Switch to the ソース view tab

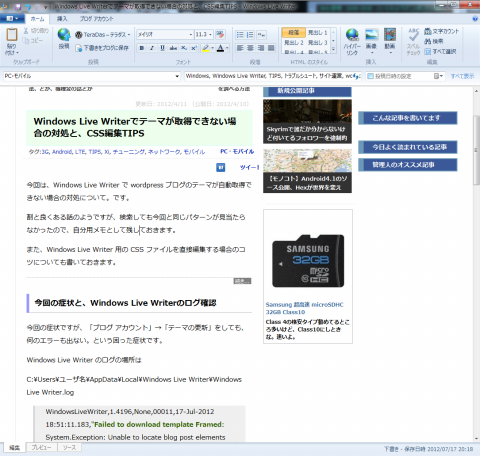tap(69, 447)
